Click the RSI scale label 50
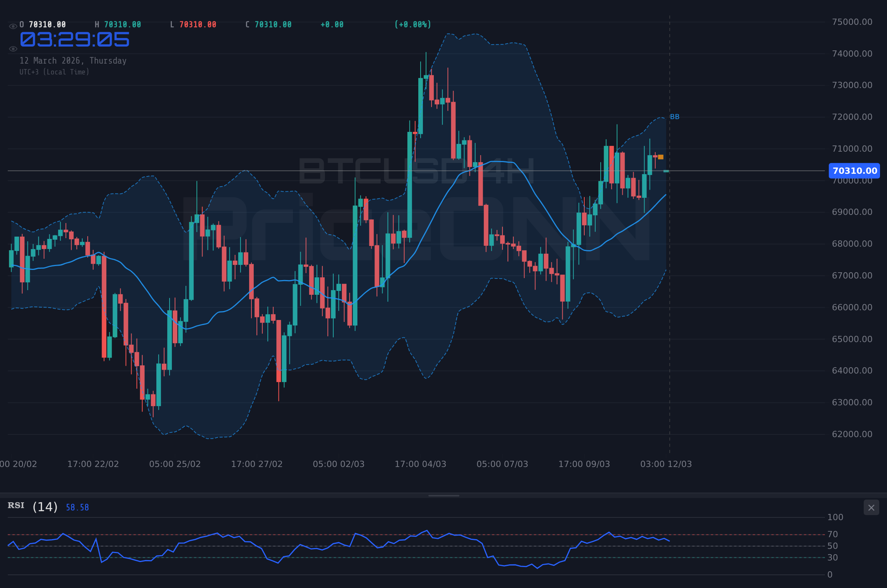This screenshot has height=588, width=887. click(833, 546)
